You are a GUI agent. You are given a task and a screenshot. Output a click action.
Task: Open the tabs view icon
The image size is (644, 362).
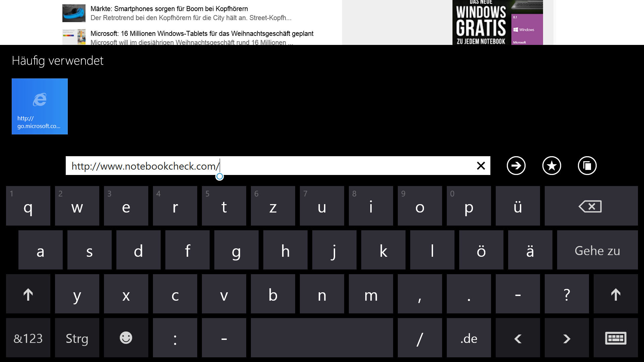[587, 166]
